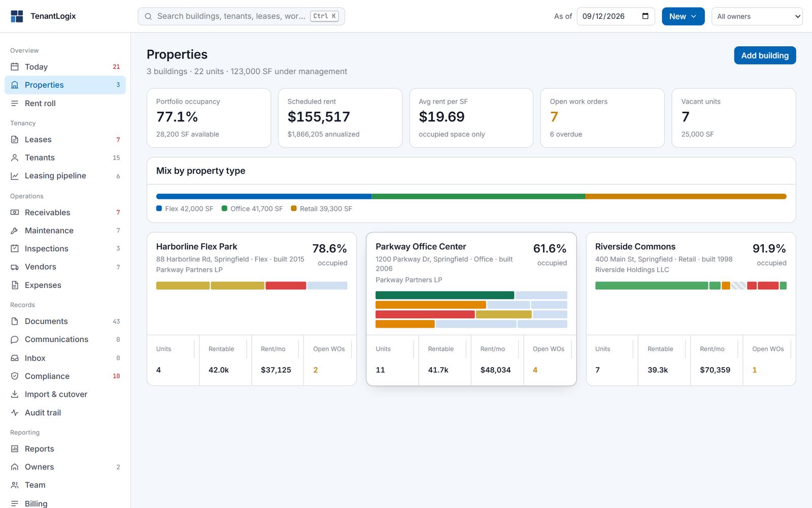Focus the search buildings and tenants field
The image size is (812, 508).
click(241, 16)
